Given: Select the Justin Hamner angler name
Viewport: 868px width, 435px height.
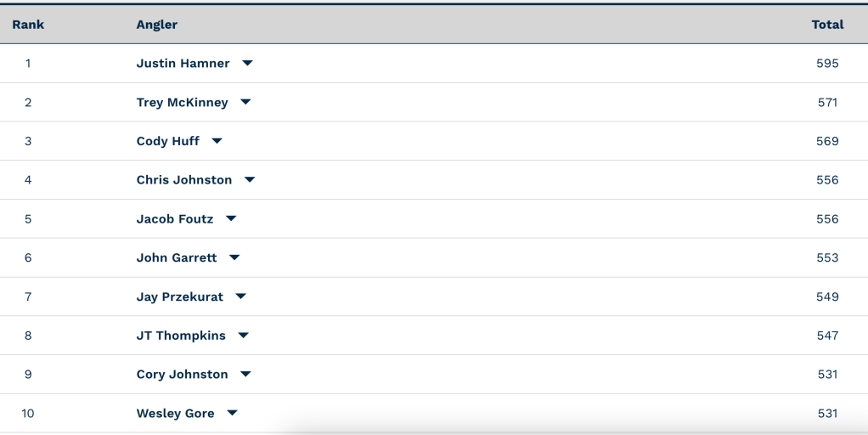Looking at the screenshot, I should point(183,64).
